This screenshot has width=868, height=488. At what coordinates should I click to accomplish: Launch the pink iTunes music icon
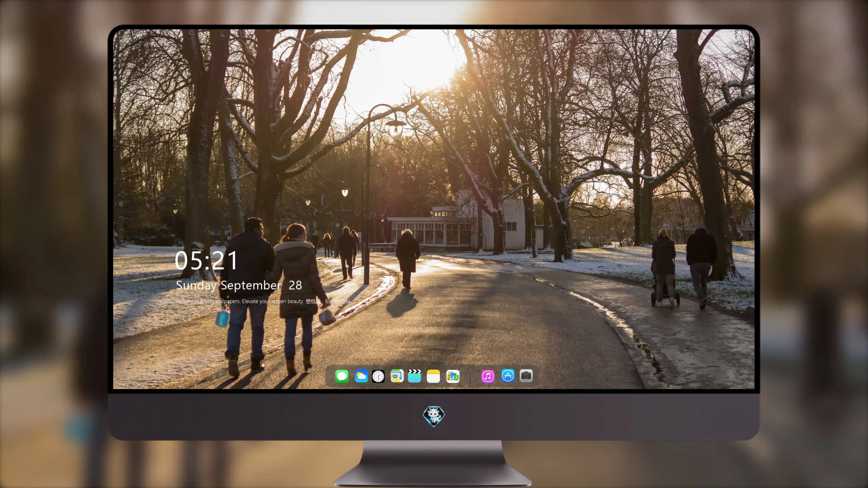click(488, 376)
